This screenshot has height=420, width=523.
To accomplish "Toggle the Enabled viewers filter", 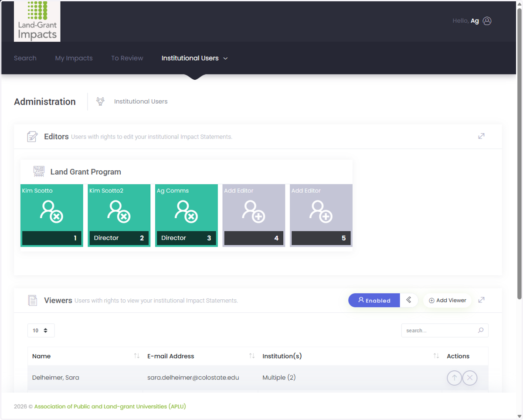I will [374, 300].
